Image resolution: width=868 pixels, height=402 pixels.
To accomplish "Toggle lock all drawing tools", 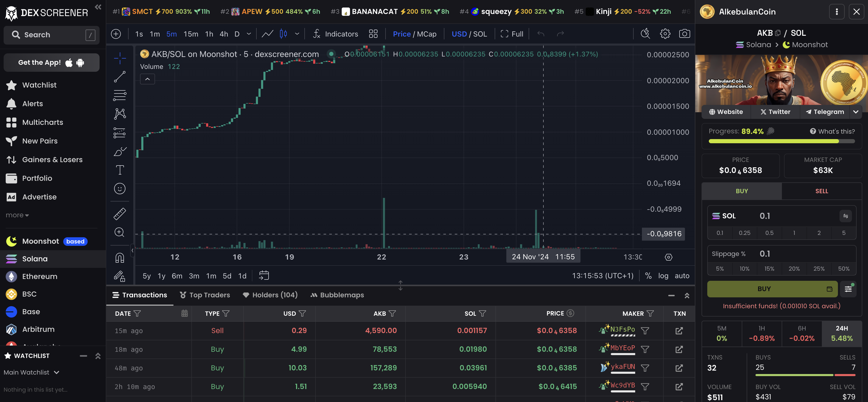I will tap(120, 276).
